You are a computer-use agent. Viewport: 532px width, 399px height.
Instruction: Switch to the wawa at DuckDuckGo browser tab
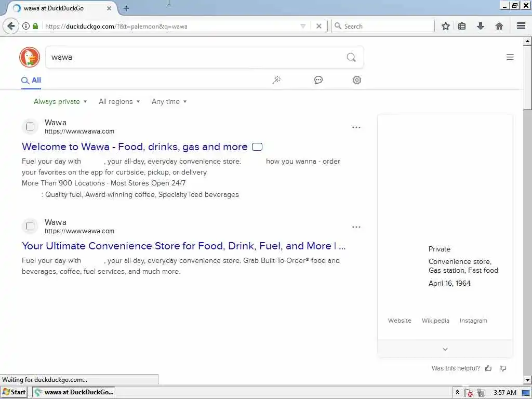tap(61, 8)
